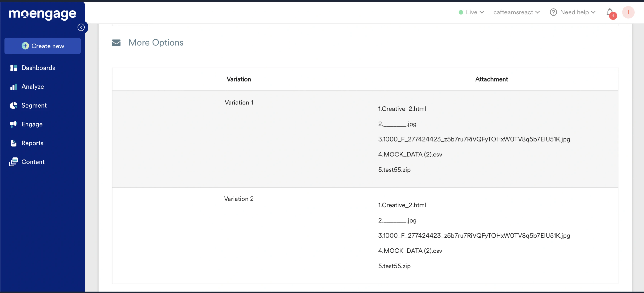This screenshot has height=293, width=644.
Task: Click the Content stacked layers icon
Action: pos(13,162)
